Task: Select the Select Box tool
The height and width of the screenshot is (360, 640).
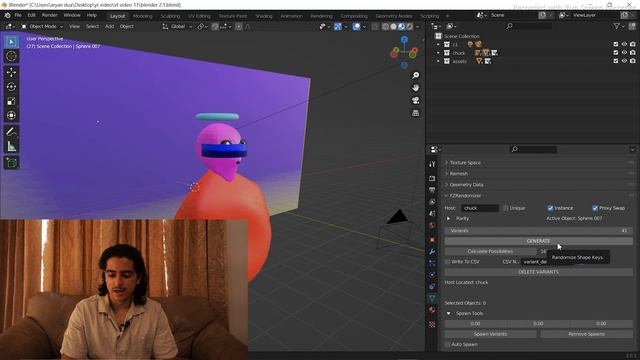Action: pyautogui.click(x=11, y=42)
